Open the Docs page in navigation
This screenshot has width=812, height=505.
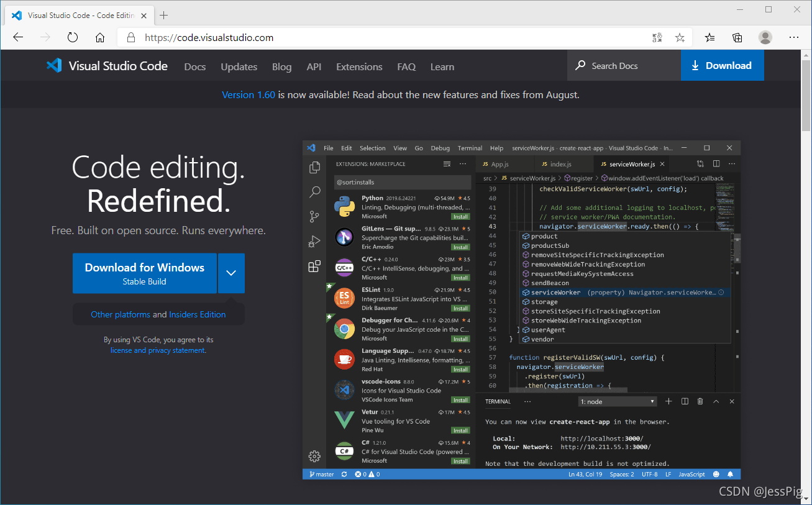[x=195, y=66]
